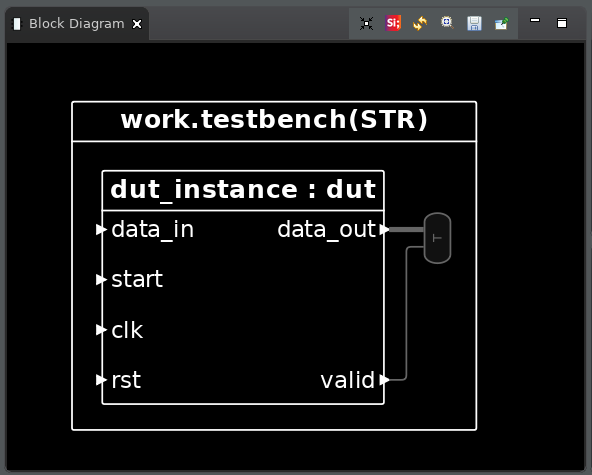
Task: Click the data_in input port
Action: (102, 229)
